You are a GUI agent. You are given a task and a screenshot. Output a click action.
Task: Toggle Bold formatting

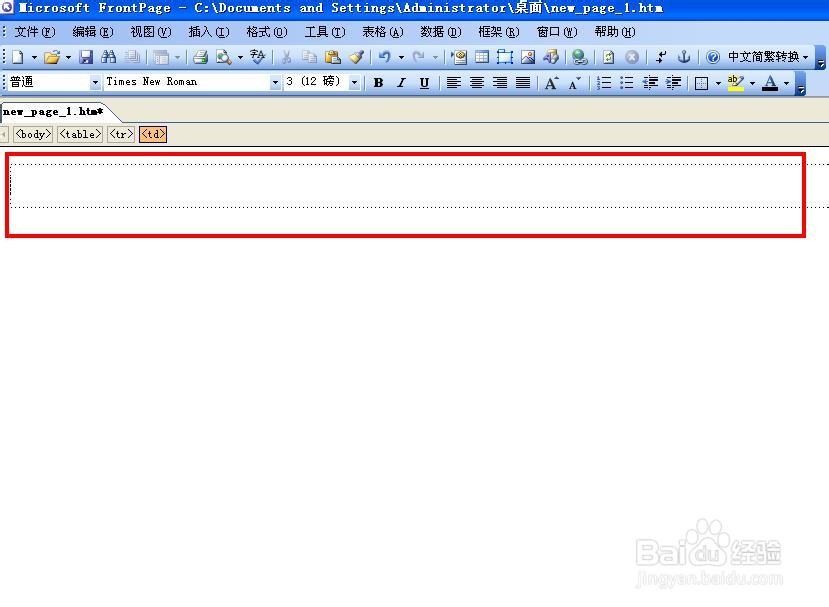379,83
